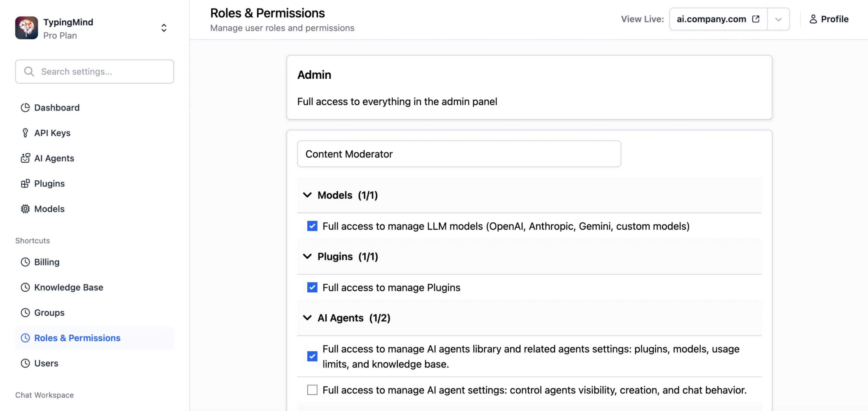Go to Billing settings
The height and width of the screenshot is (411, 868).
click(x=47, y=262)
